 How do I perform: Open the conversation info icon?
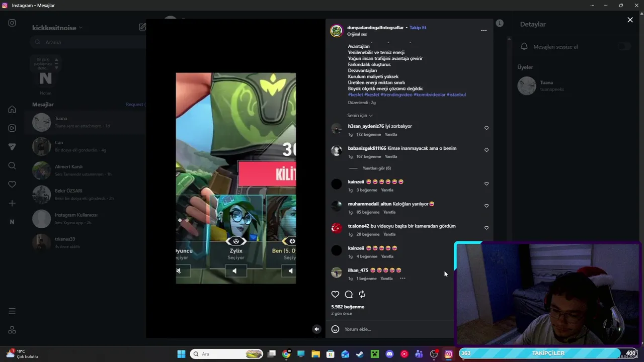click(500, 23)
